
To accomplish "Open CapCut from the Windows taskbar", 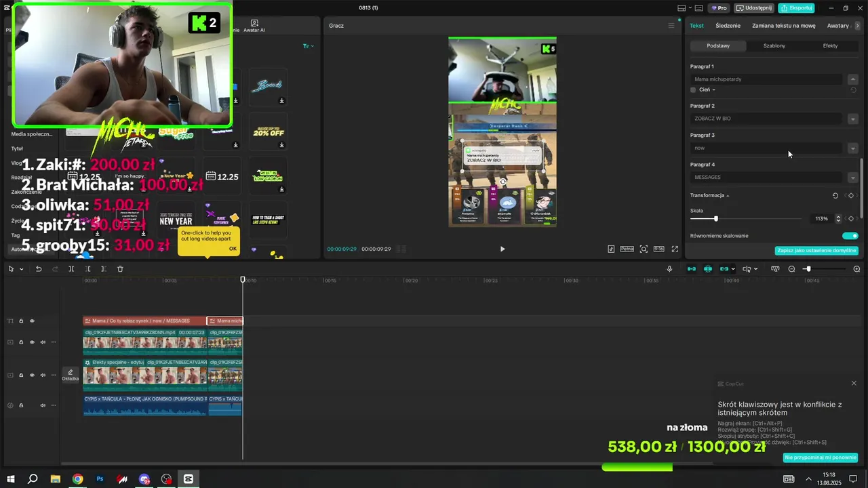I will pos(189,479).
